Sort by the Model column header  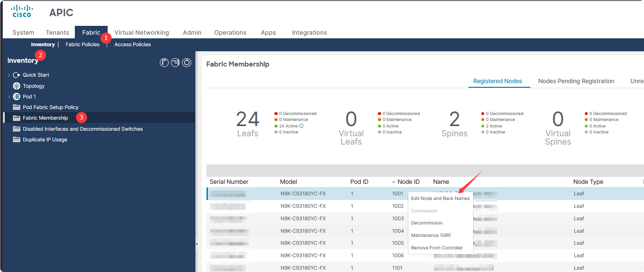click(x=288, y=181)
